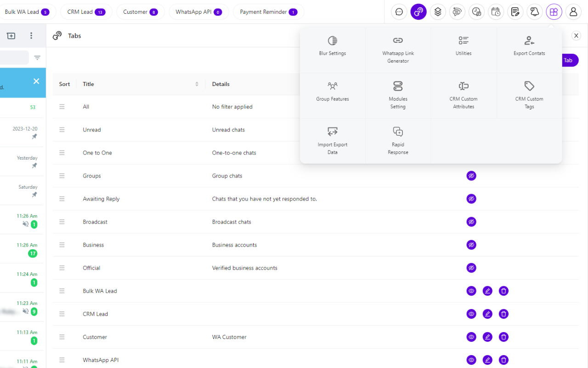Open the calendar with clock icon
This screenshot has height=368, width=588.
[x=496, y=12]
